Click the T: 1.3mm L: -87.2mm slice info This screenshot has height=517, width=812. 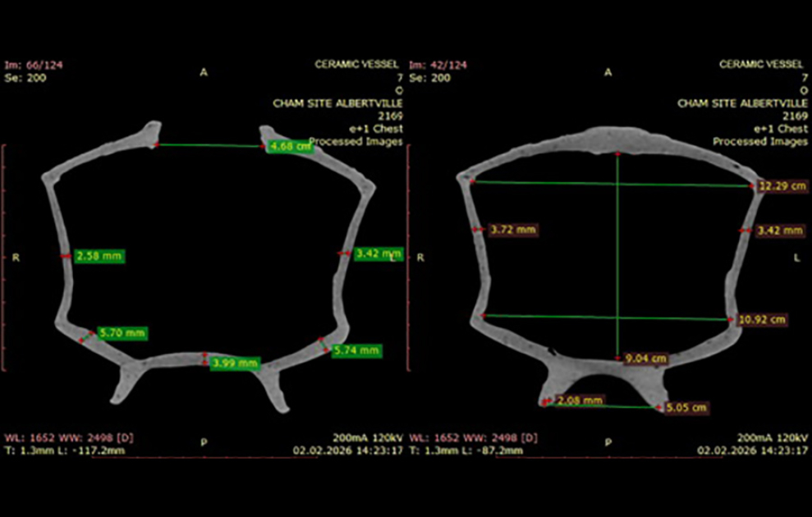pyautogui.click(x=466, y=451)
